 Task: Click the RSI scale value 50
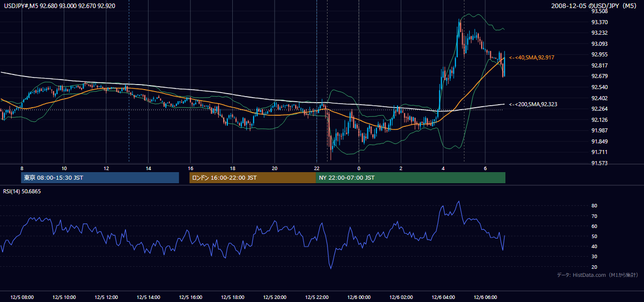coord(594,236)
